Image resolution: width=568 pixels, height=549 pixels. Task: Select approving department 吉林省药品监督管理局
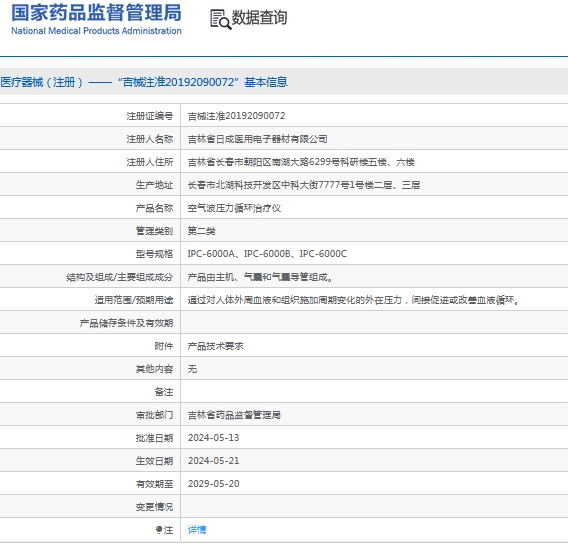(x=234, y=415)
